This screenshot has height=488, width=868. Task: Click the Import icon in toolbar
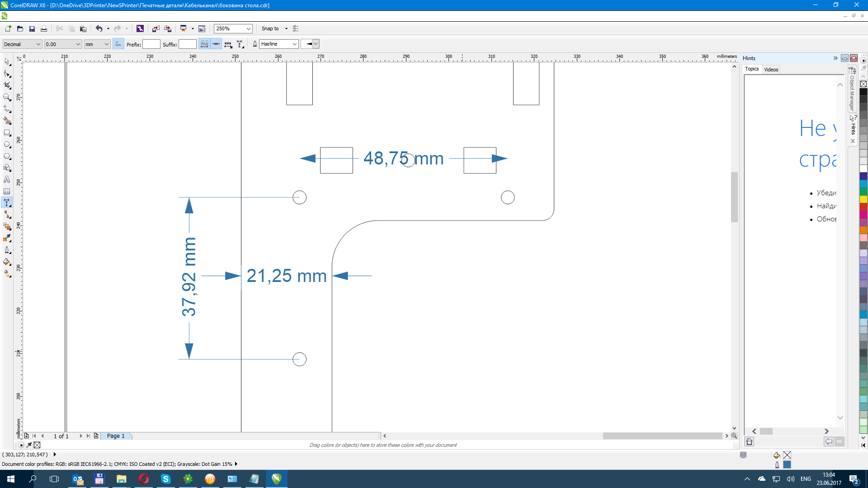point(156,28)
